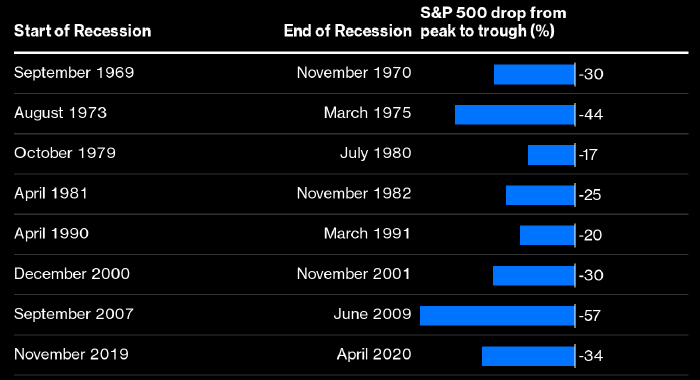The height and width of the screenshot is (380, 700).
Task: Click the -44 bar in the March 1975 row
Action: [515, 114]
